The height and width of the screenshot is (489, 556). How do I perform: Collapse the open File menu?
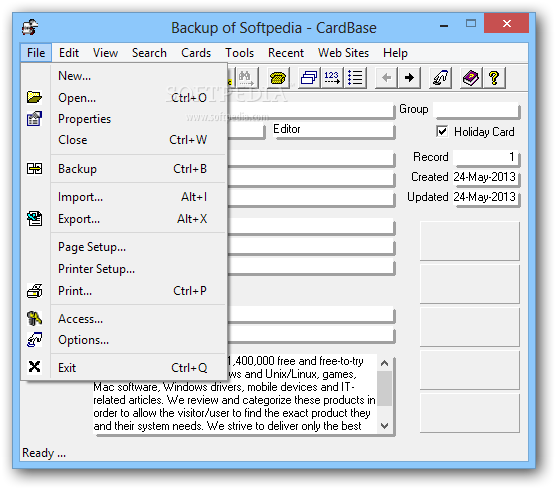tap(36, 53)
